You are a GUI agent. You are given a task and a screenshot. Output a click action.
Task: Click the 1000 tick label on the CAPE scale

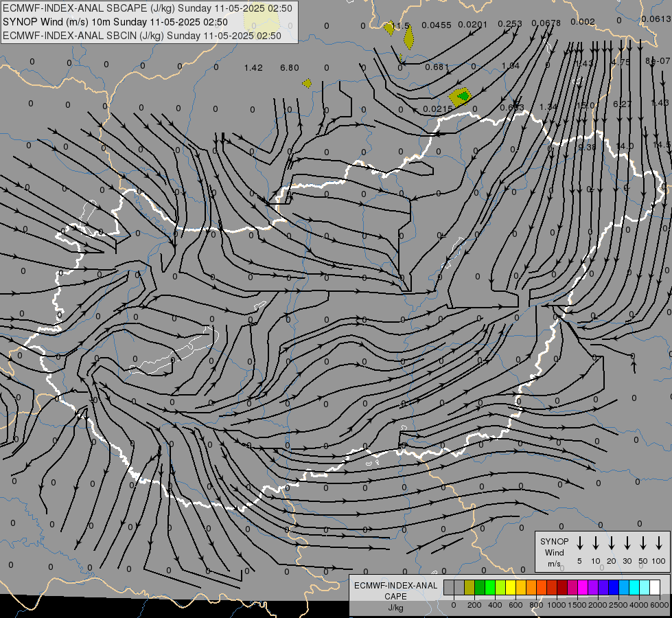(557, 605)
